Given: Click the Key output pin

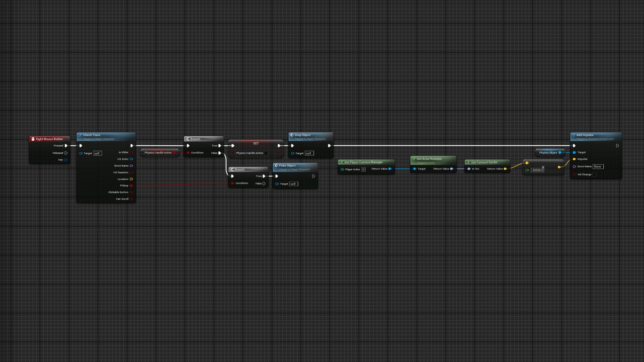Looking at the screenshot, I should click(65, 160).
